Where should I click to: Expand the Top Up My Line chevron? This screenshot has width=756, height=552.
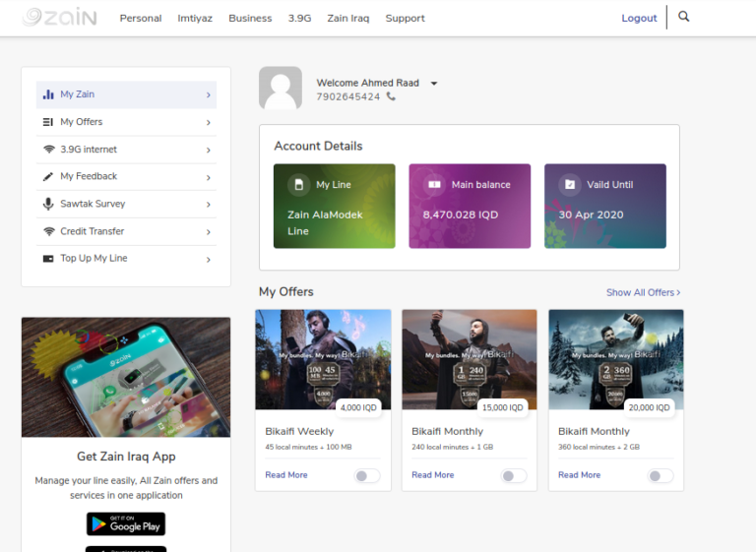click(x=209, y=260)
